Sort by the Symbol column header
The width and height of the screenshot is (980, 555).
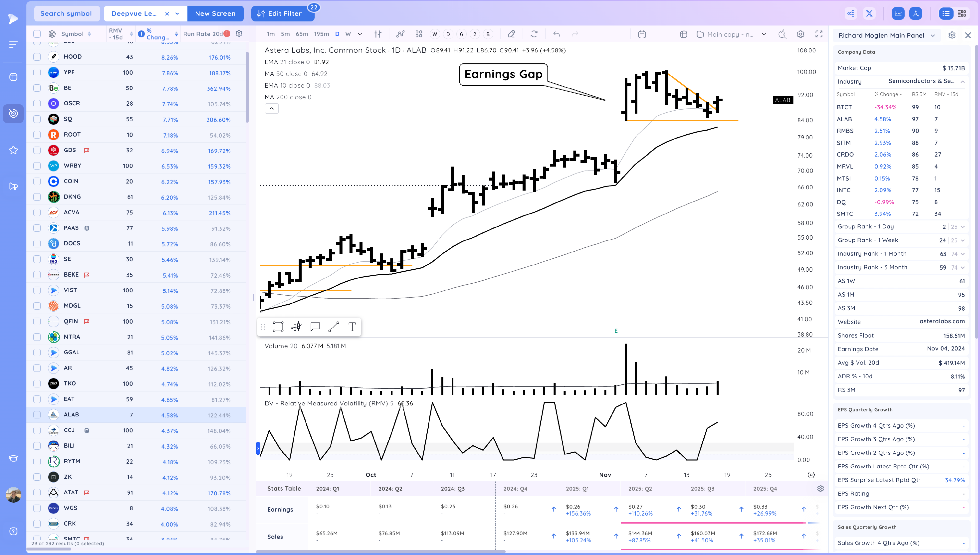coord(76,34)
